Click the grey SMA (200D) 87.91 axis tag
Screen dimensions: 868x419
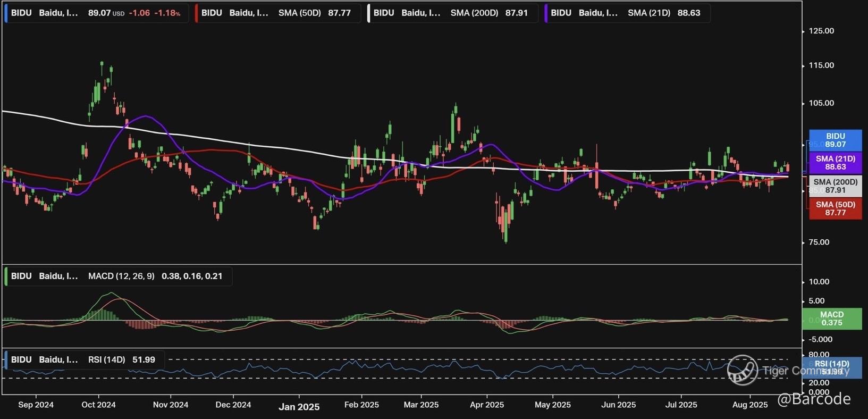click(x=836, y=186)
